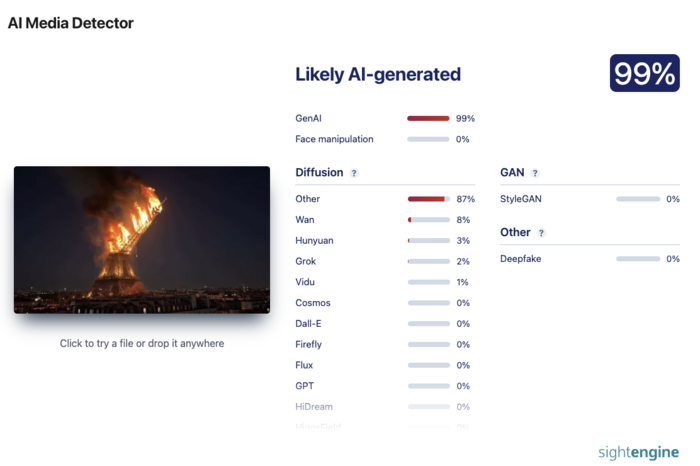Click the Wan 8% score bar
This screenshot has height=466, width=700.
[x=429, y=220]
